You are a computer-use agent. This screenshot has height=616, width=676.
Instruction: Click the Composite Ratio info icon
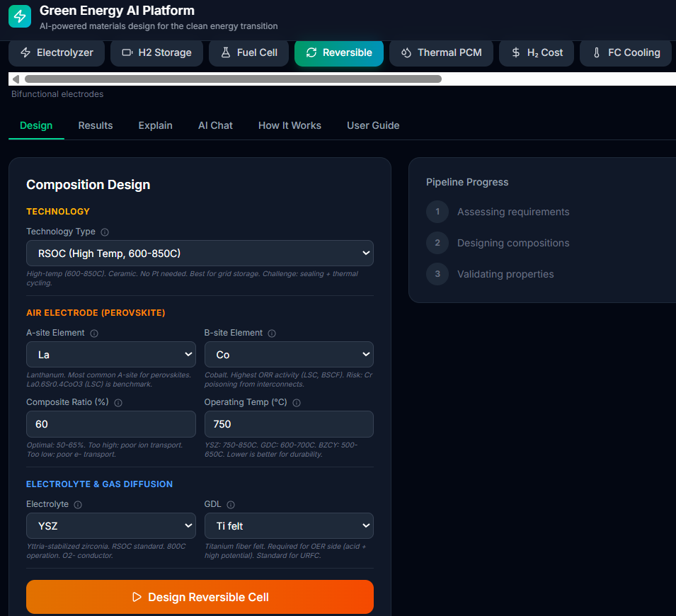pyautogui.click(x=118, y=403)
